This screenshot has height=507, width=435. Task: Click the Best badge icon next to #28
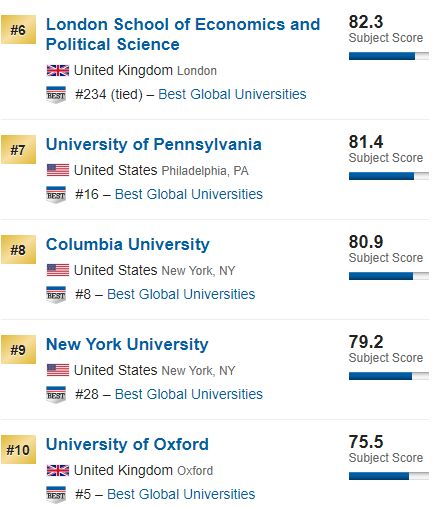(x=56, y=395)
